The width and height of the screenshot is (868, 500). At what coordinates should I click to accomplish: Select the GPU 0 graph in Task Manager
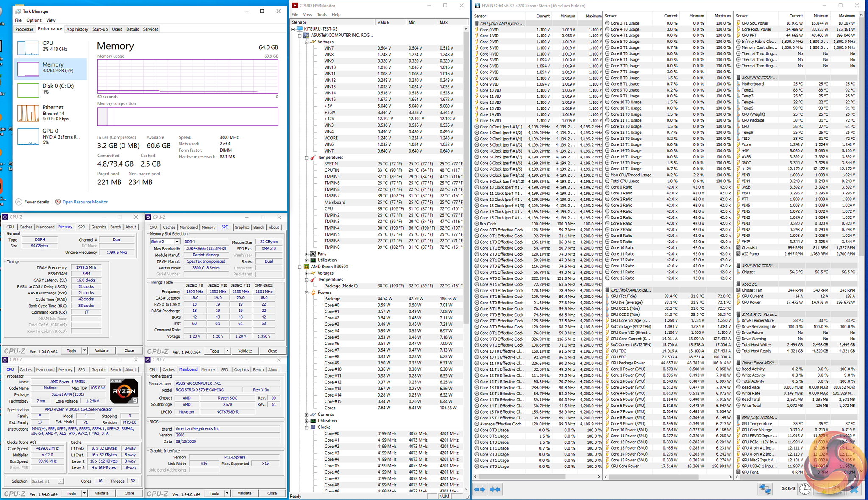pyautogui.click(x=28, y=137)
